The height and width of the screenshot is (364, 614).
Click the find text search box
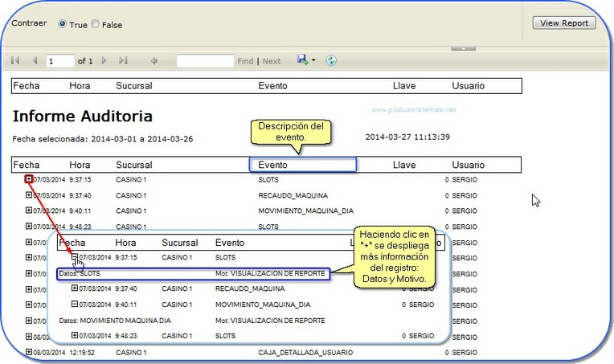[x=205, y=61]
